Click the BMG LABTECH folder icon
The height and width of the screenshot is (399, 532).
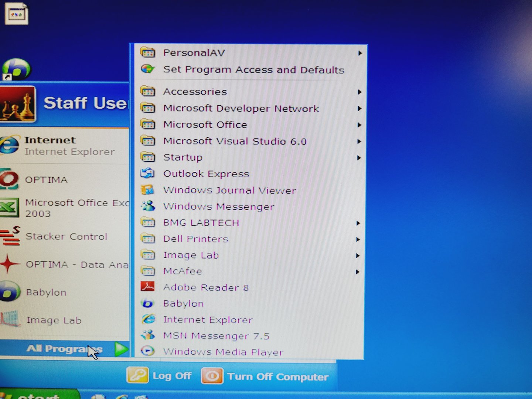[148, 222]
